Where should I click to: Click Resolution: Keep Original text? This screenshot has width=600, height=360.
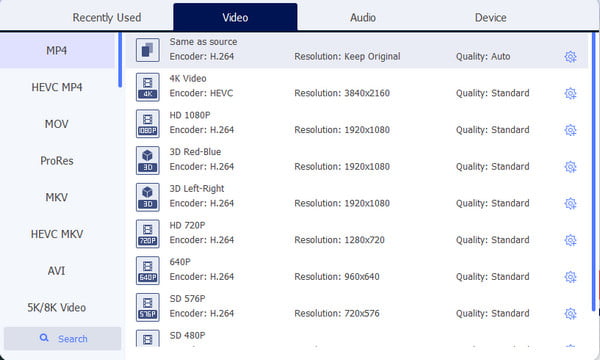pos(347,57)
